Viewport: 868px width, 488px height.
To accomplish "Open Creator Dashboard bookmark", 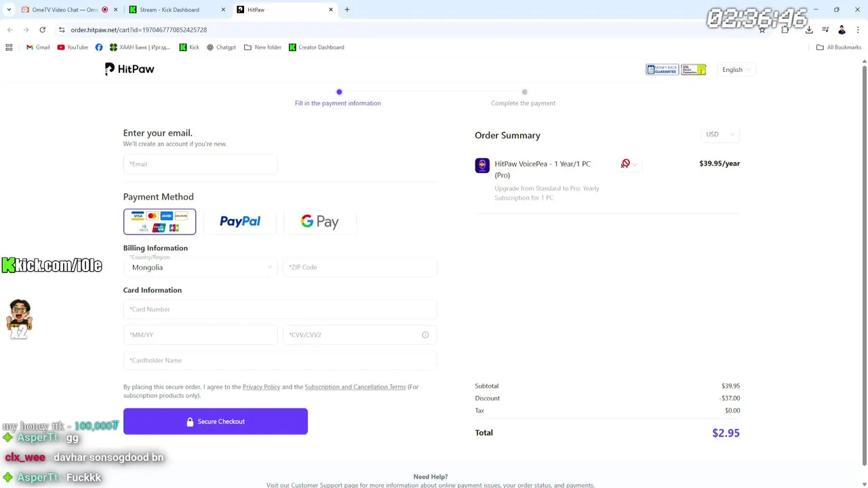I will point(317,47).
